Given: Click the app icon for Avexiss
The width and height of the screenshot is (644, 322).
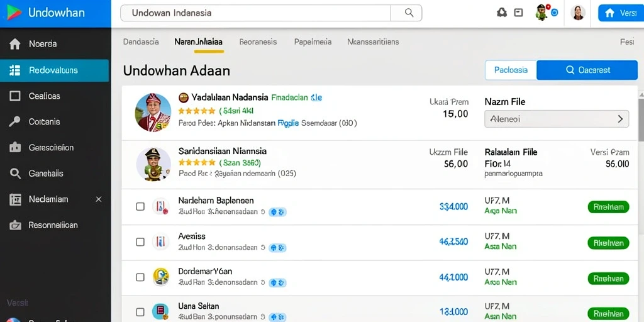Looking at the screenshot, I should (x=160, y=241).
